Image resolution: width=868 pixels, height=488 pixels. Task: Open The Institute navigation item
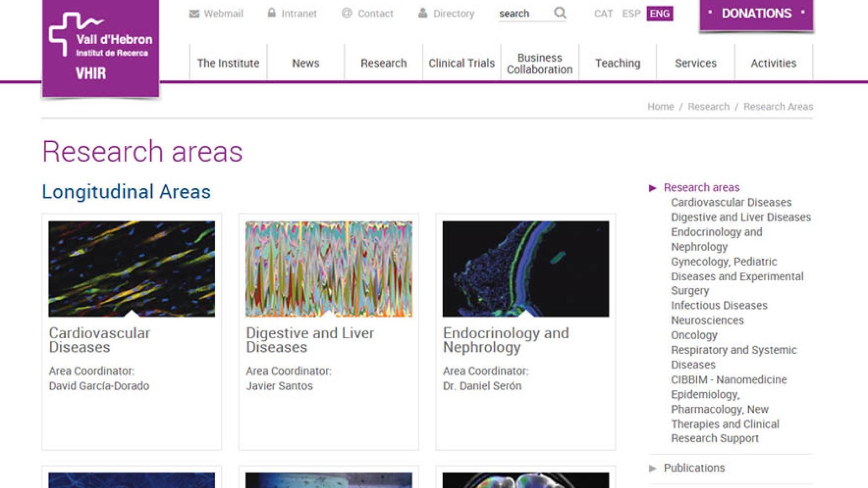tap(228, 63)
